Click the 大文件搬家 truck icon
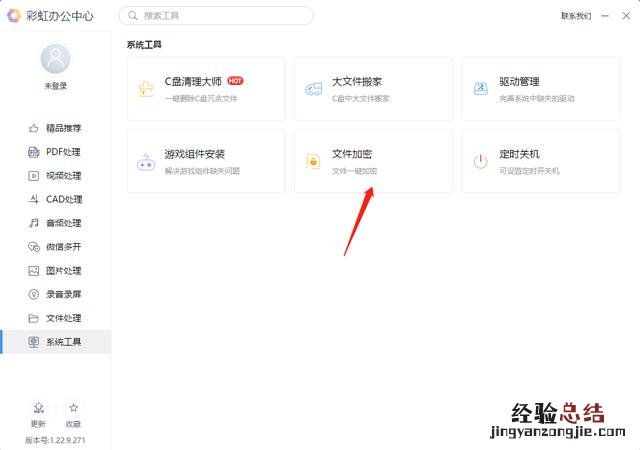The width and height of the screenshot is (640, 450). click(313, 89)
